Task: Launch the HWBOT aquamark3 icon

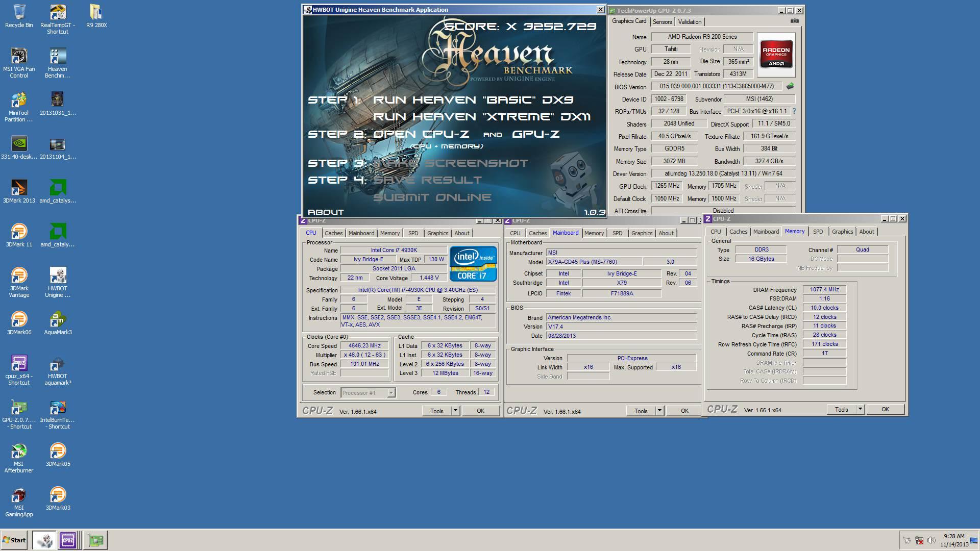Action: (x=58, y=370)
